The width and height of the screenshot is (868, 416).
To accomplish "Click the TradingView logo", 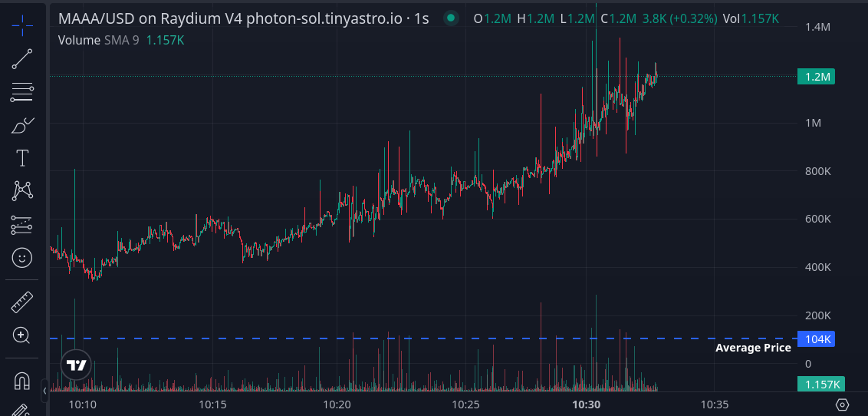I will [x=77, y=365].
